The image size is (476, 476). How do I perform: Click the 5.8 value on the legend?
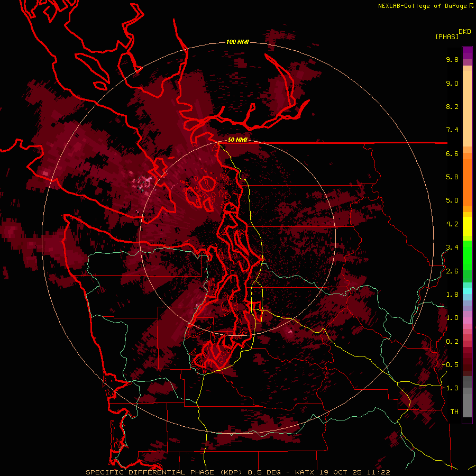452,177
